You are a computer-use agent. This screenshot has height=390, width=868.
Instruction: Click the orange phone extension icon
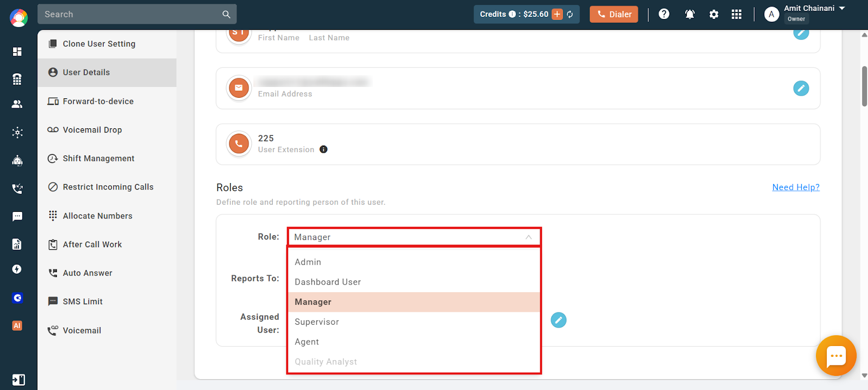coord(239,144)
